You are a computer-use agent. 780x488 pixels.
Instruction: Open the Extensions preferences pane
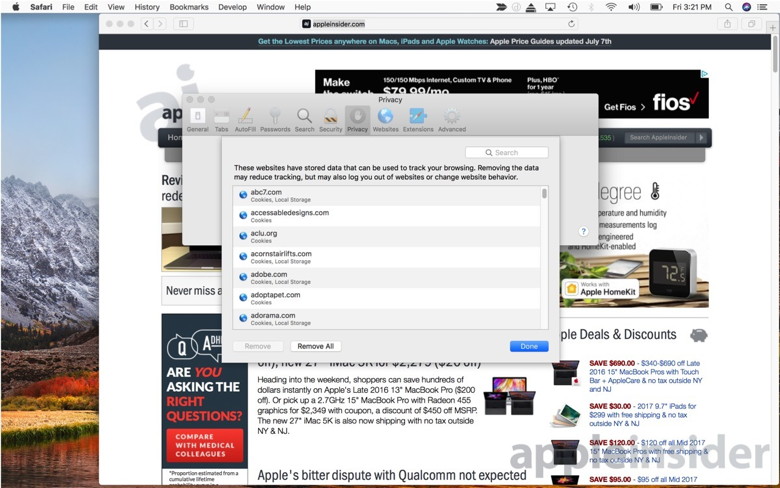(418, 120)
